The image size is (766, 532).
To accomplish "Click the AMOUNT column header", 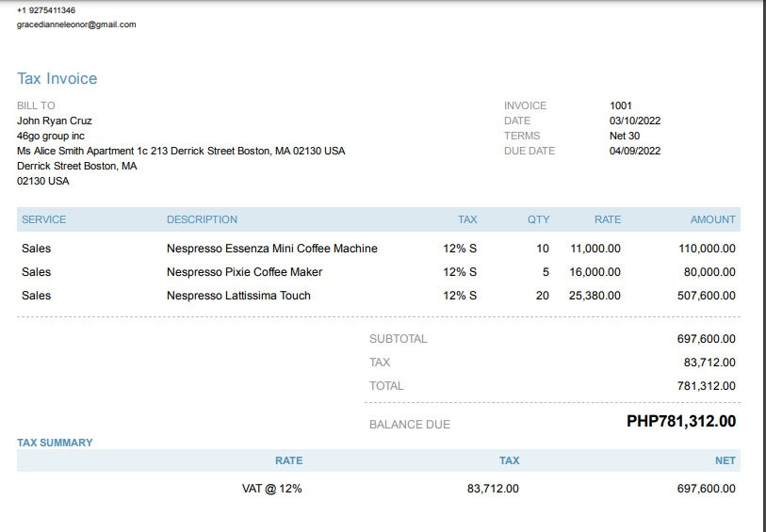I will (712, 219).
